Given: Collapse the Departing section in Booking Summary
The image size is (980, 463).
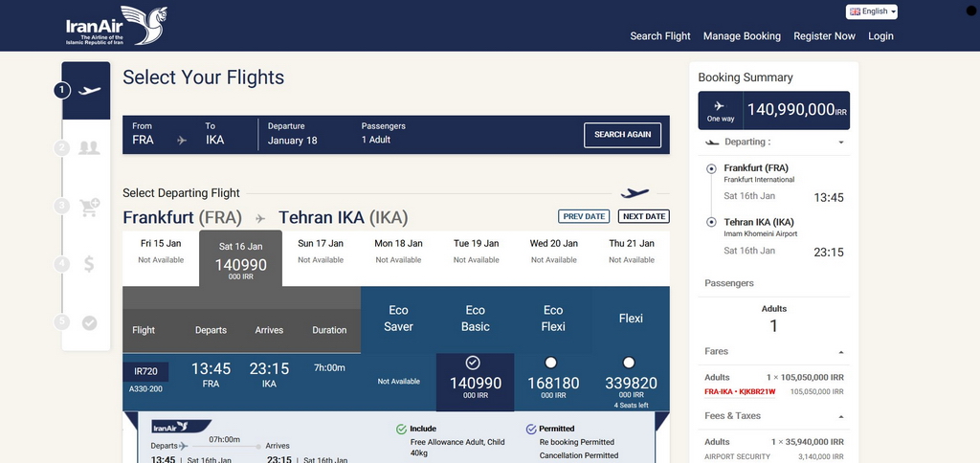Looking at the screenshot, I should (x=841, y=143).
